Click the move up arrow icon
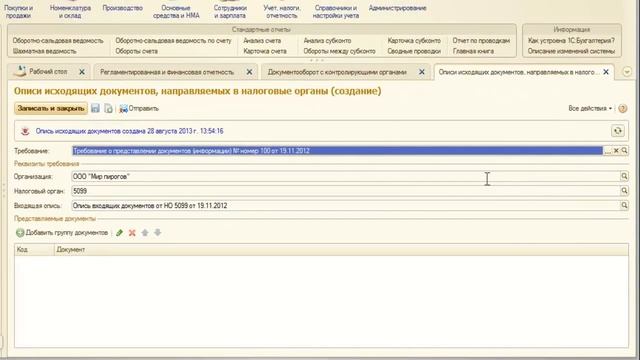Image resolution: width=640 pixels, height=360 pixels. (144, 233)
